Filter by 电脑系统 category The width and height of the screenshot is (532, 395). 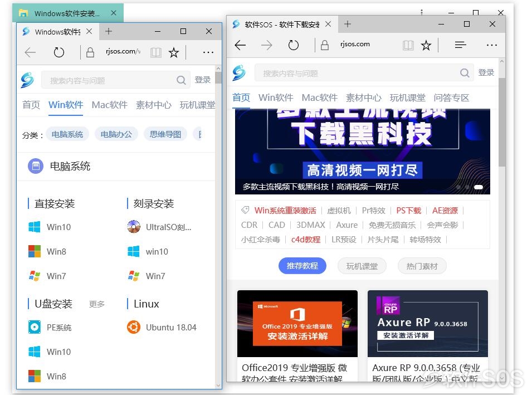click(67, 134)
